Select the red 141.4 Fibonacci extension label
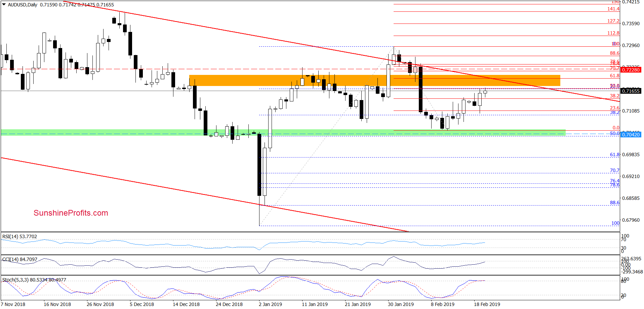This screenshot has height=309, width=644. (613, 9)
